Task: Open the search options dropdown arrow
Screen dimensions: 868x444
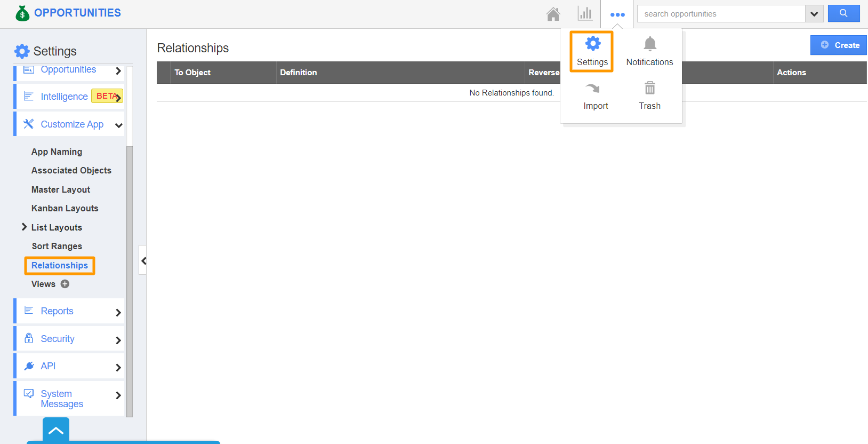Action: pyautogui.click(x=814, y=14)
